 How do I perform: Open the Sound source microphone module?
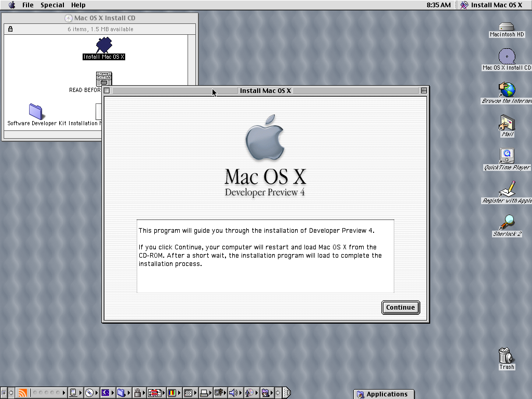pos(251,393)
